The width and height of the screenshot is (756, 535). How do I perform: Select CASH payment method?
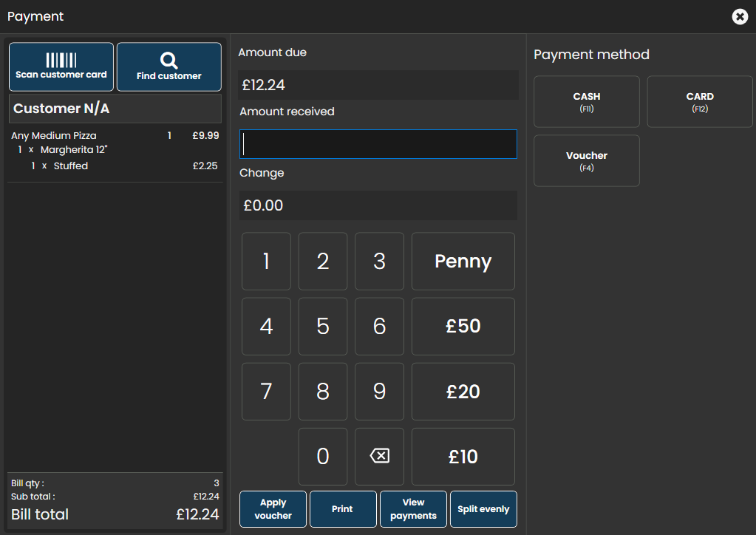click(587, 101)
